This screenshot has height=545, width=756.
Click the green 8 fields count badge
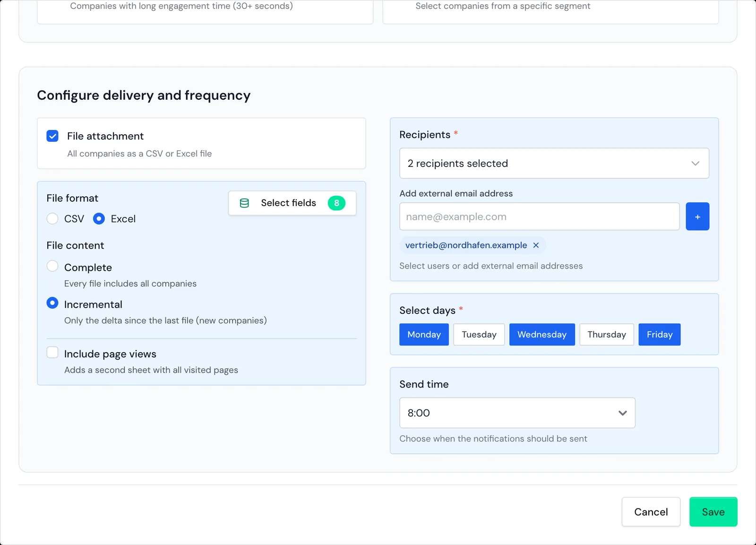click(x=336, y=203)
